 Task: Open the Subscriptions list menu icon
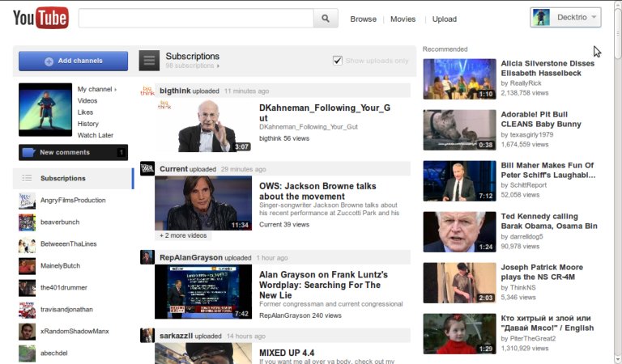(149, 61)
